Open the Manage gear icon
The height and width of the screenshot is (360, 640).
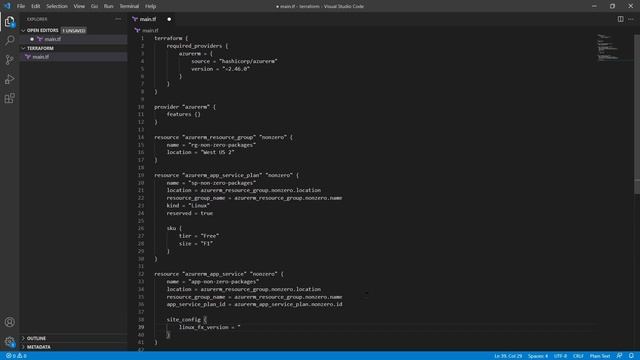click(9, 341)
